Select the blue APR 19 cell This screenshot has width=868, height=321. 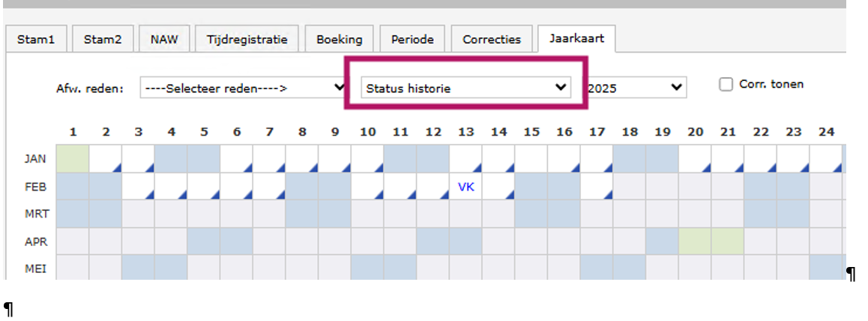tap(662, 241)
